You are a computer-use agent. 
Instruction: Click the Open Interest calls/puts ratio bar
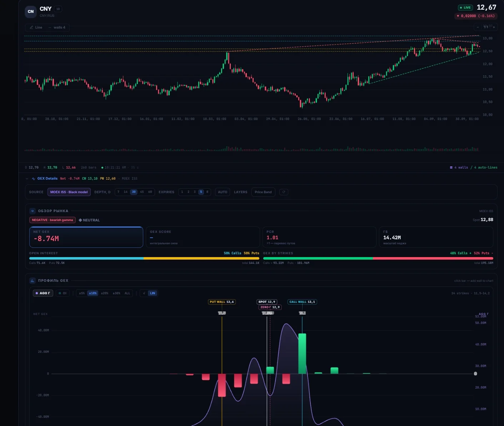tap(144, 258)
